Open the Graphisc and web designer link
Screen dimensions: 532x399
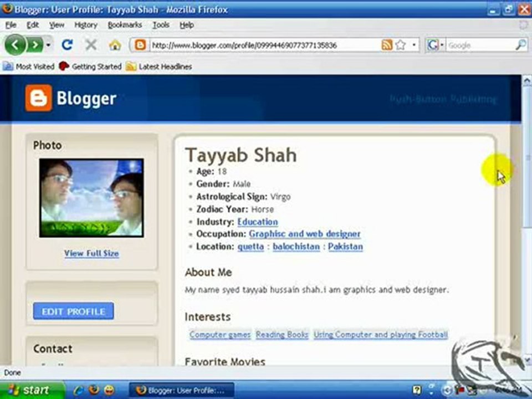[x=305, y=234]
